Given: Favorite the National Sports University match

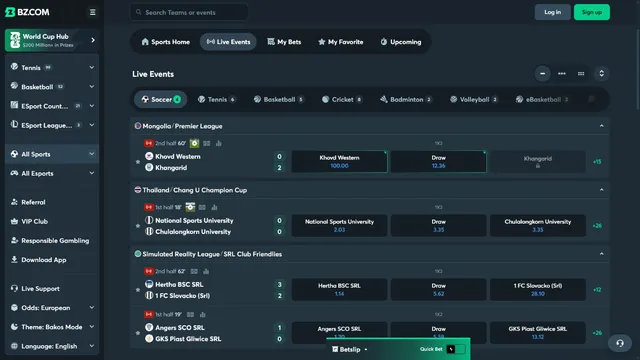Looking at the screenshot, I should pyautogui.click(x=138, y=226).
